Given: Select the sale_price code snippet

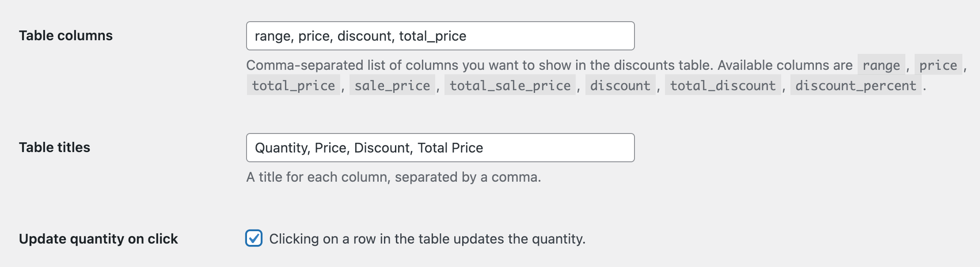Looking at the screenshot, I should click(392, 86).
